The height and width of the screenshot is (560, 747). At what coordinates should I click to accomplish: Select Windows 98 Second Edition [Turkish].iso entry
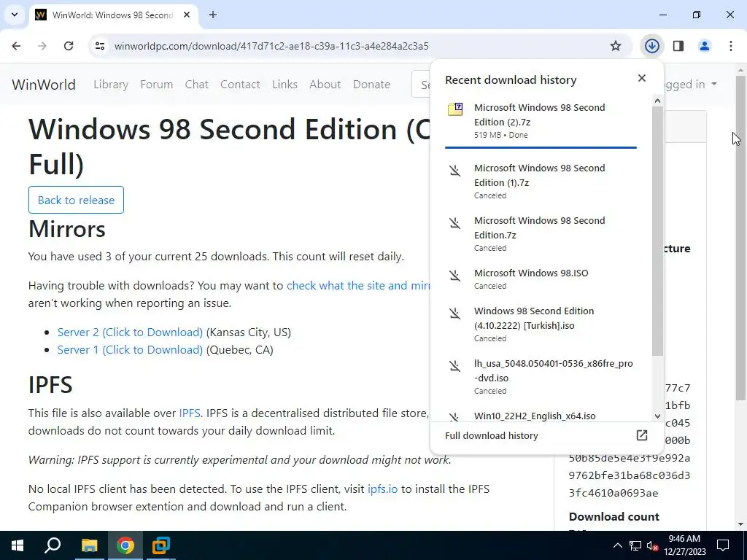click(x=541, y=324)
